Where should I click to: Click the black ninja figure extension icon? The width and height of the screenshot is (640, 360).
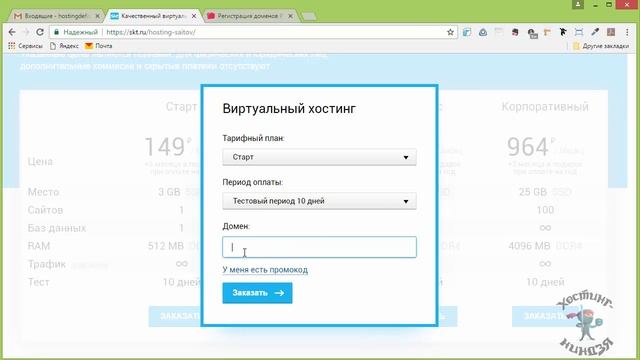[563, 32]
